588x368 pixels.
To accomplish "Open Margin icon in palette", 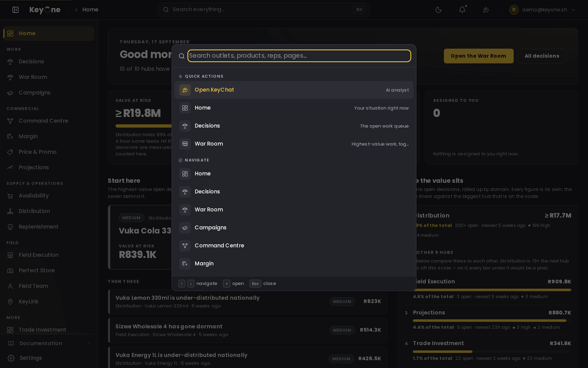I will point(185,264).
